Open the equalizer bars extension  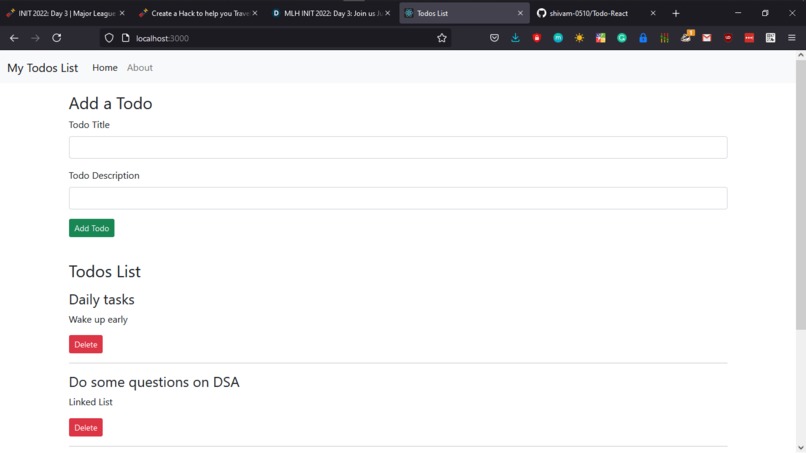click(664, 38)
